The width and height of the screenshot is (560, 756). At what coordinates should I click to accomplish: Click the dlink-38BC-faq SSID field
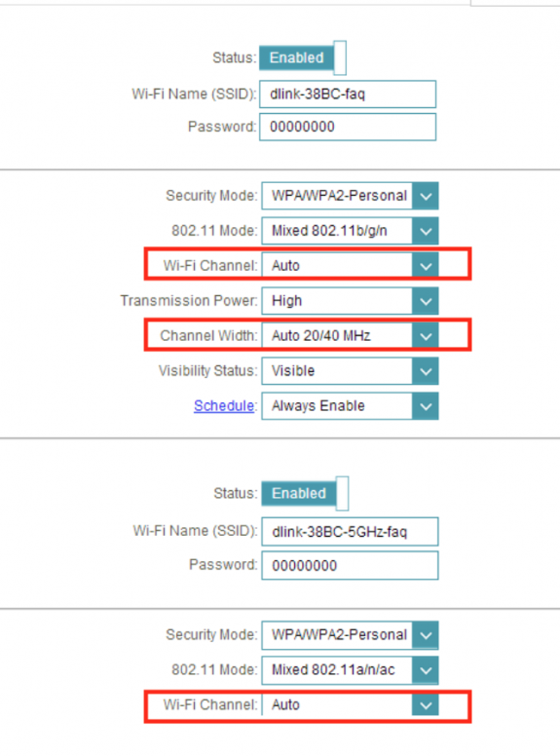click(348, 94)
